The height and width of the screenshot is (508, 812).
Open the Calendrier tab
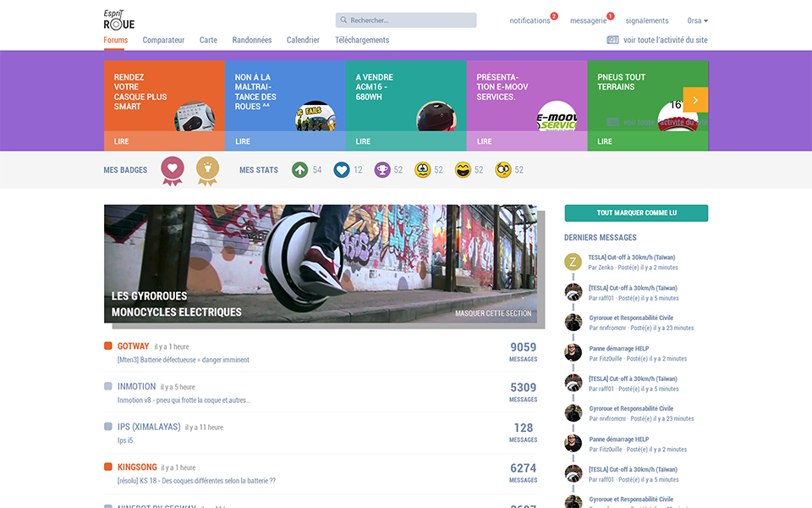(x=303, y=40)
